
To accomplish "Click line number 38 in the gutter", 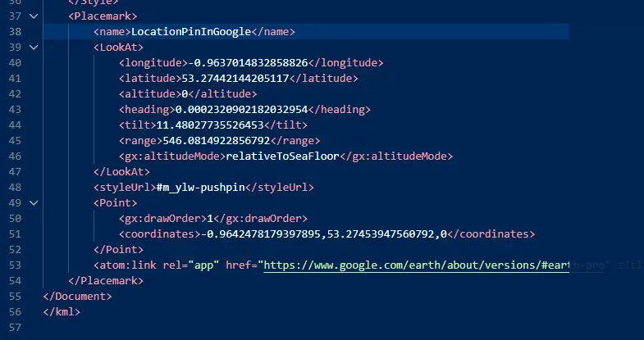I will [15, 32].
